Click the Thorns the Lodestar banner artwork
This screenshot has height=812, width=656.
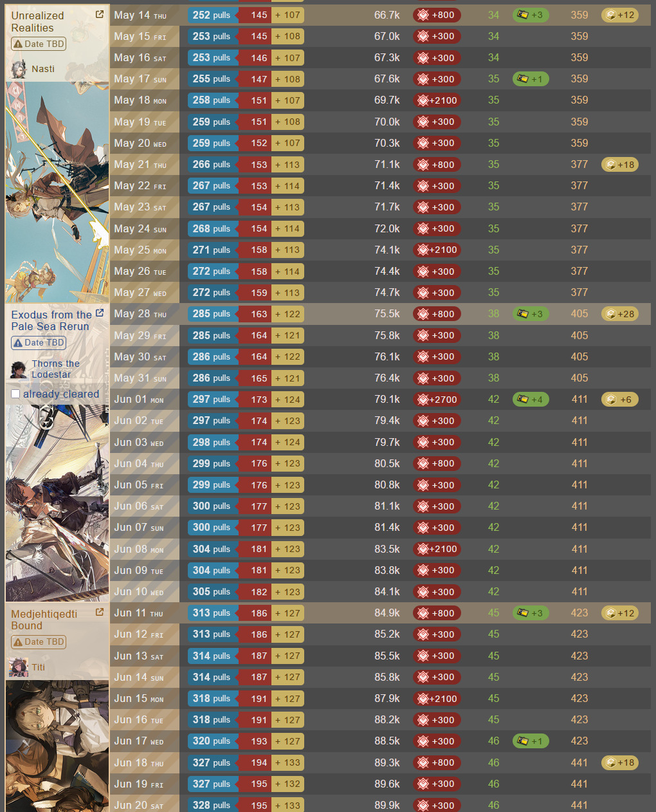[x=57, y=503]
